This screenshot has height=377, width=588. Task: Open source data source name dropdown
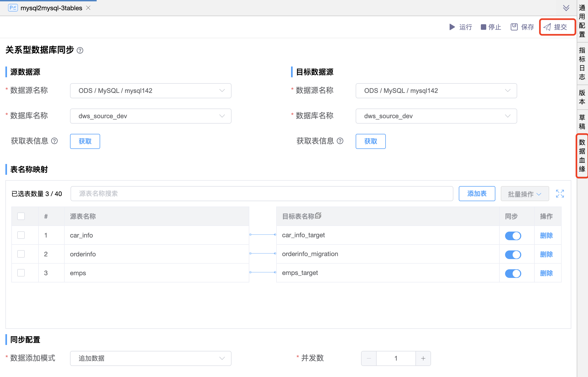pos(150,91)
